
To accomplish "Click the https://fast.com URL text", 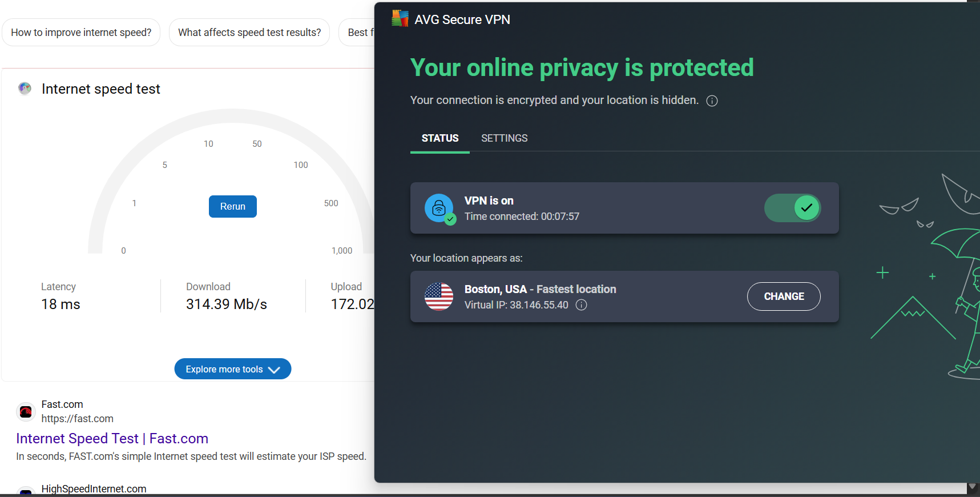I will (x=77, y=419).
